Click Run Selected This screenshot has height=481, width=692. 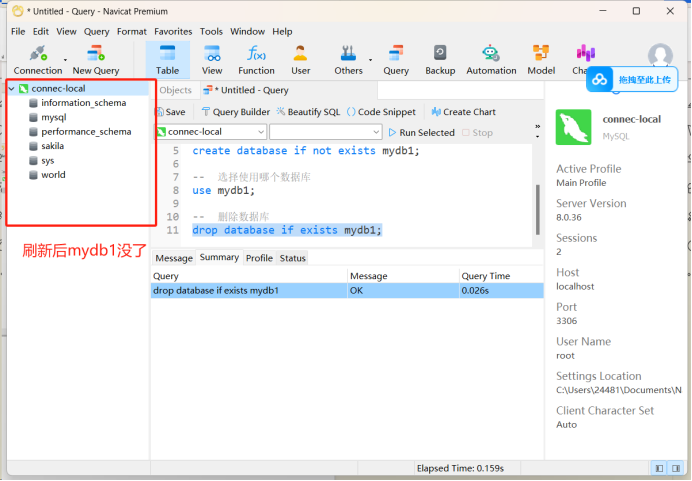point(421,133)
